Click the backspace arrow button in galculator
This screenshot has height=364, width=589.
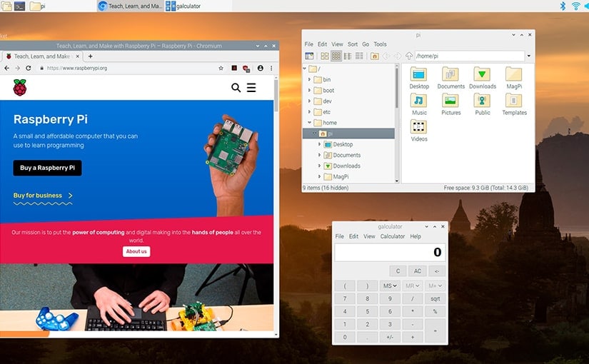[437, 271]
